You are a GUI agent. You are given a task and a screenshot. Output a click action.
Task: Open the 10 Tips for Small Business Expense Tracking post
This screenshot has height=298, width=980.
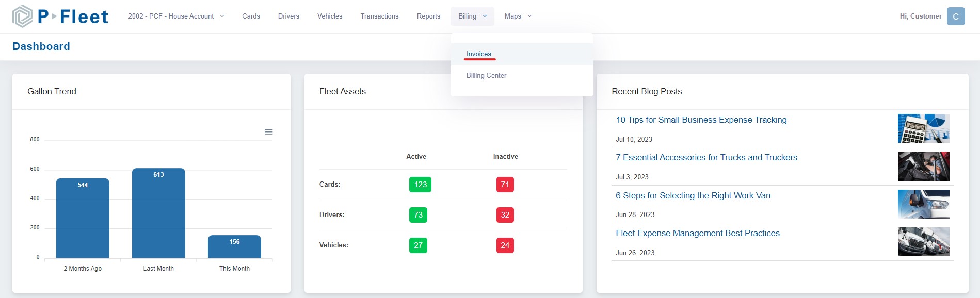pyautogui.click(x=701, y=120)
